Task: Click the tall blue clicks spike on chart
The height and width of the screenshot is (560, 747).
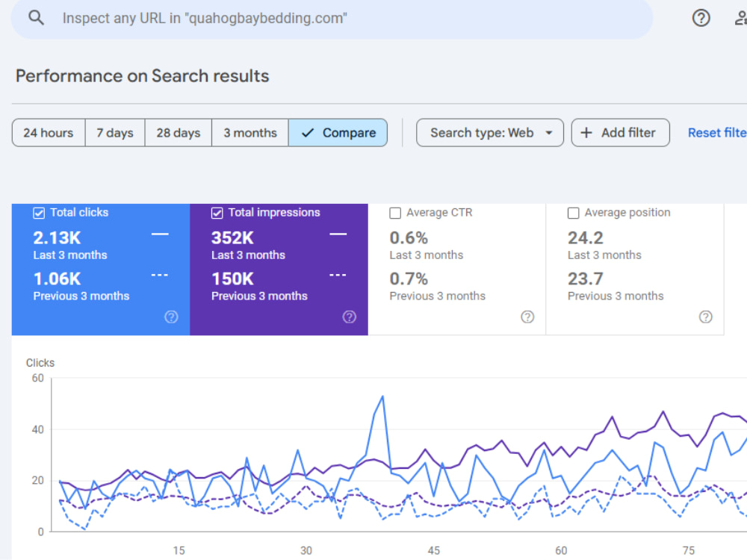Action: (x=382, y=398)
